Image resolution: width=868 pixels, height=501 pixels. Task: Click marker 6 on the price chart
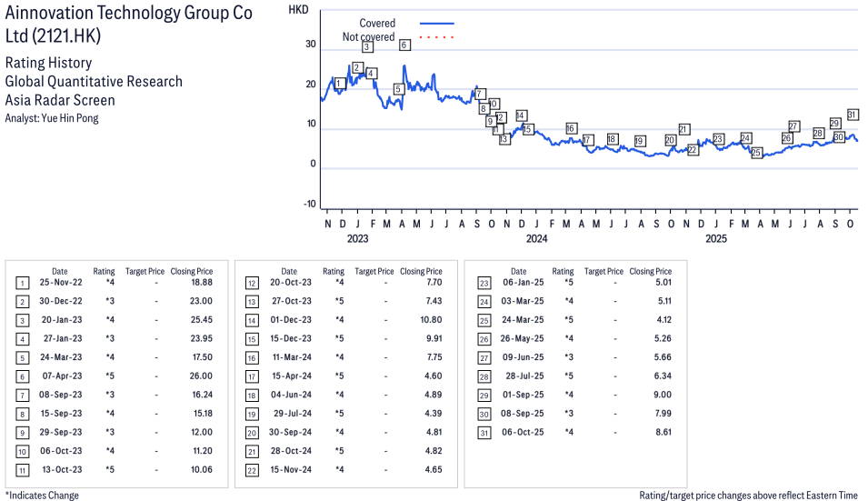pos(404,45)
